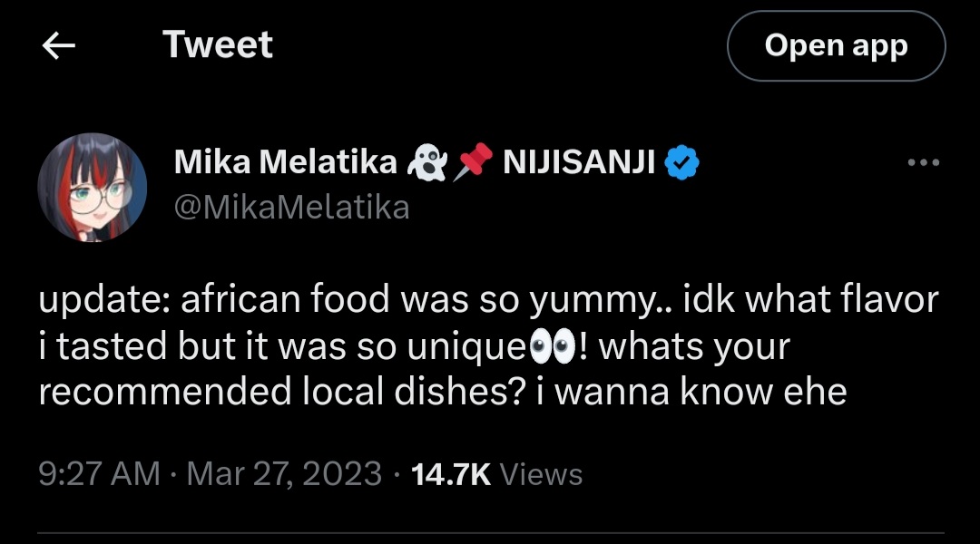The image size is (980, 544).
Task: Open Mika Melatika's profile avatar
Action: 93,188
